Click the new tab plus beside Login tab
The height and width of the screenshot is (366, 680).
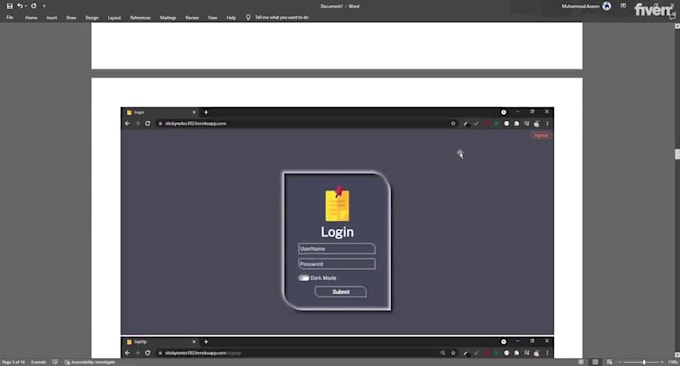click(x=206, y=112)
